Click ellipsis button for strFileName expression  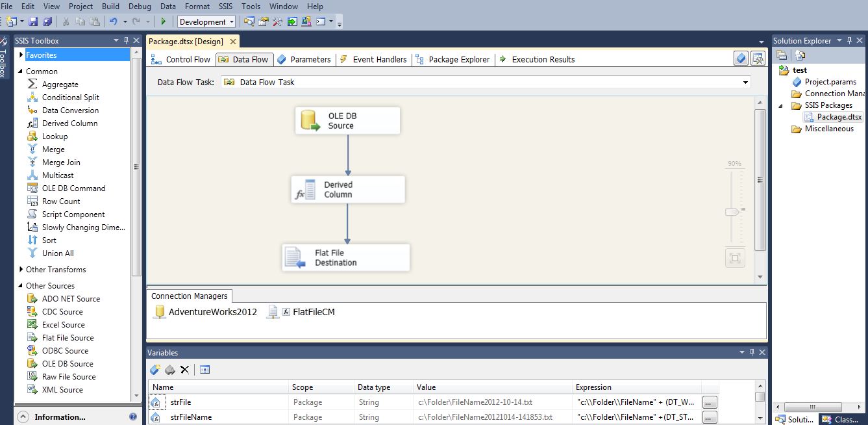coord(710,417)
